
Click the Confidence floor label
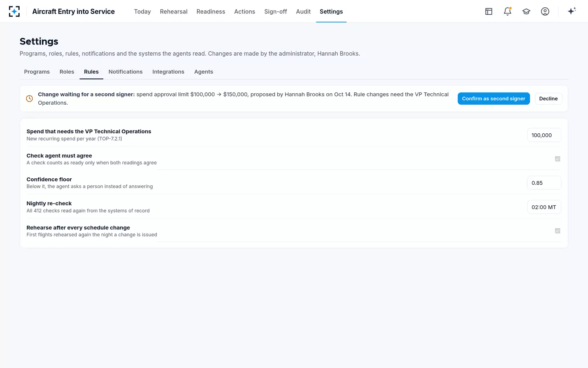pyautogui.click(x=49, y=179)
